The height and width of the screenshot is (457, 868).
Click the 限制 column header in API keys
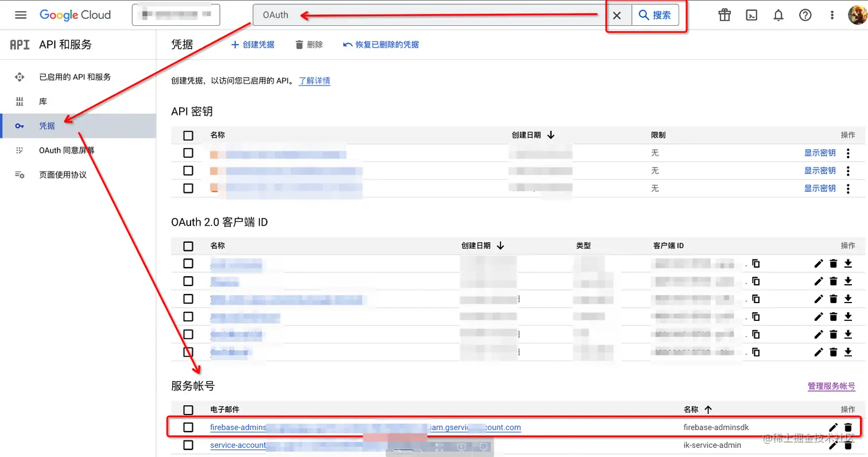coord(658,135)
